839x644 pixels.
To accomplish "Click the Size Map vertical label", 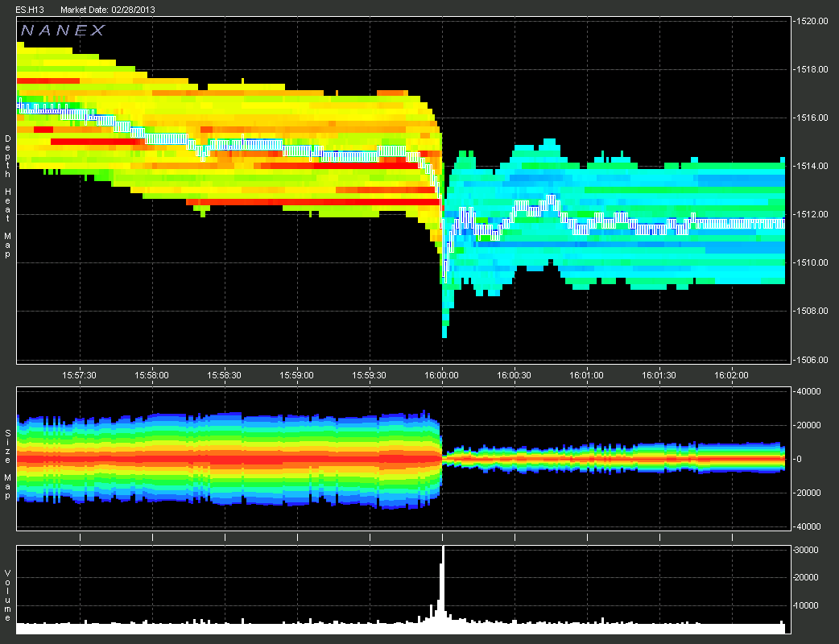I will (7, 464).
